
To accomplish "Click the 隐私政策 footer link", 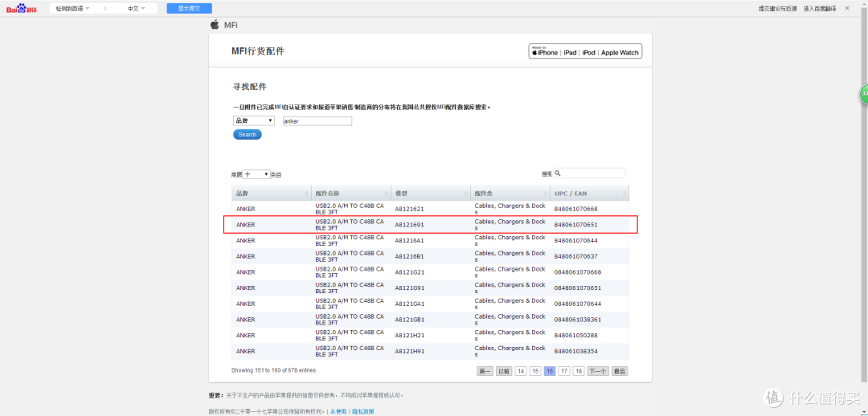I will pos(362,411).
